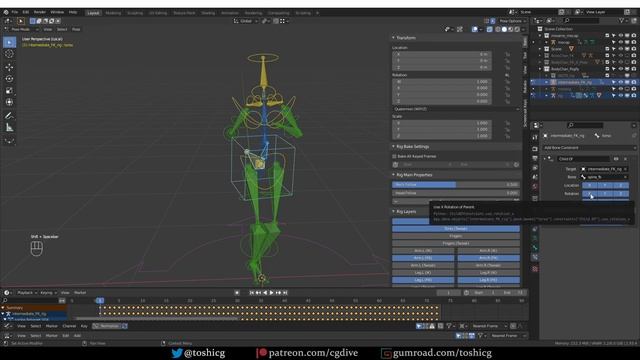Toggle Location X of Child Of constraint
640x360 pixels.
click(589, 185)
